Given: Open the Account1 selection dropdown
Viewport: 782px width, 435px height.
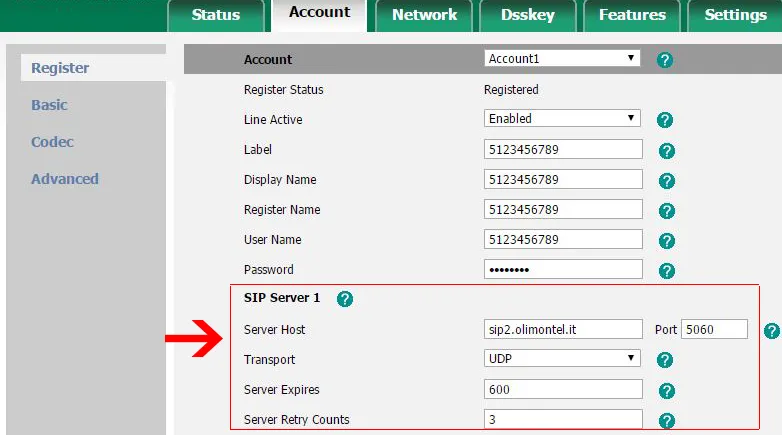Looking at the screenshot, I should pyautogui.click(x=561, y=59).
